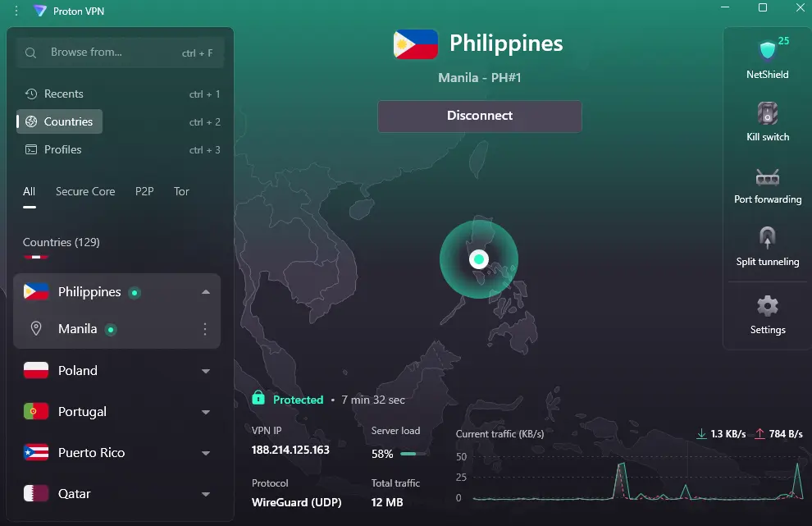This screenshot has height=526, width=812.
Task: Click the upload speed arrow icon
Action: coord(760,434)
